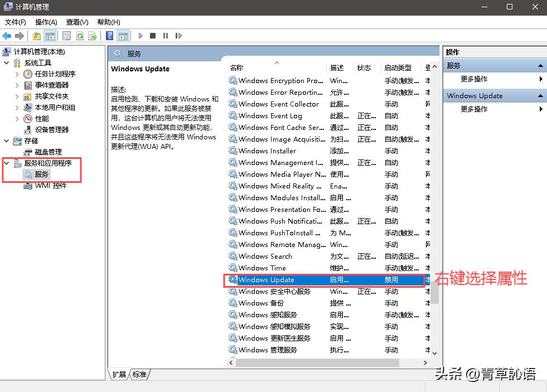Switch to the 扩展 tab
The width and height of the screenshot is (547, 392).
point(119,374)
